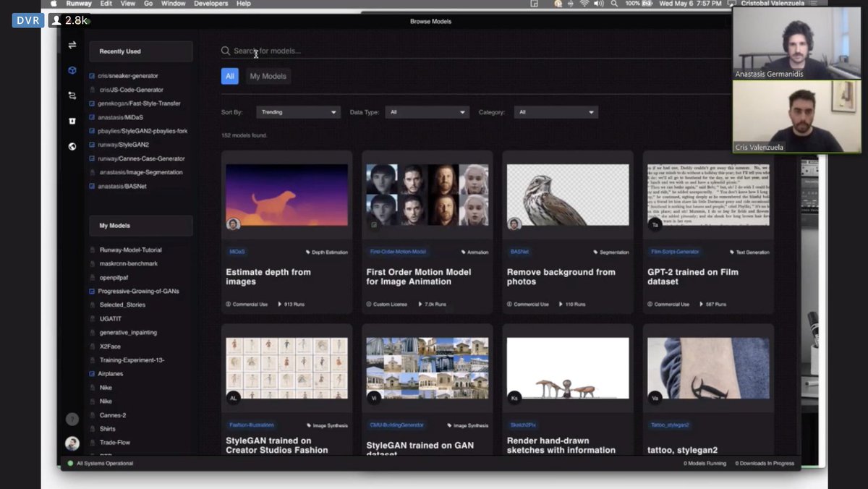Click the BASNet tag on bird card
The height and width of the screenshot is (489, 868).
(x=519, y=252)
